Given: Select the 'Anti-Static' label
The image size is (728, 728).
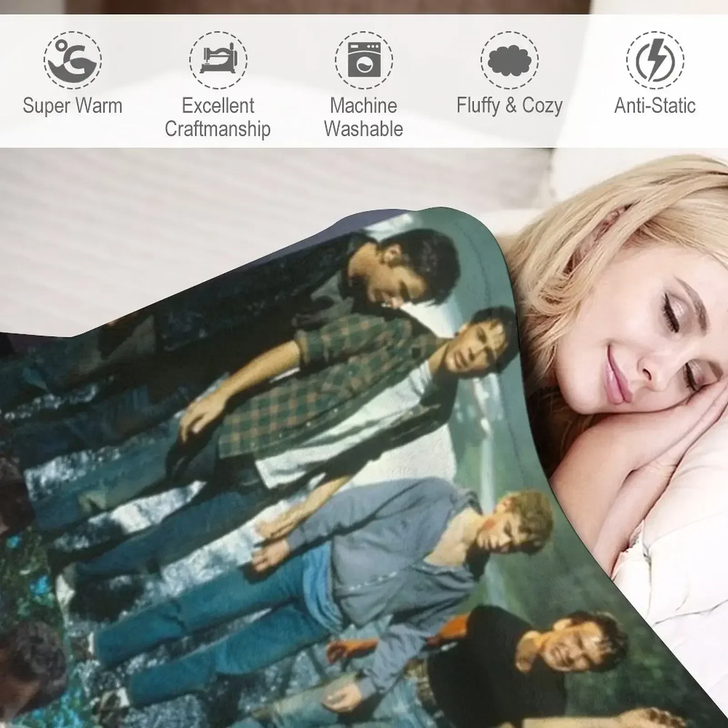Looking at the screenshot, I should (x=655, y=106).
